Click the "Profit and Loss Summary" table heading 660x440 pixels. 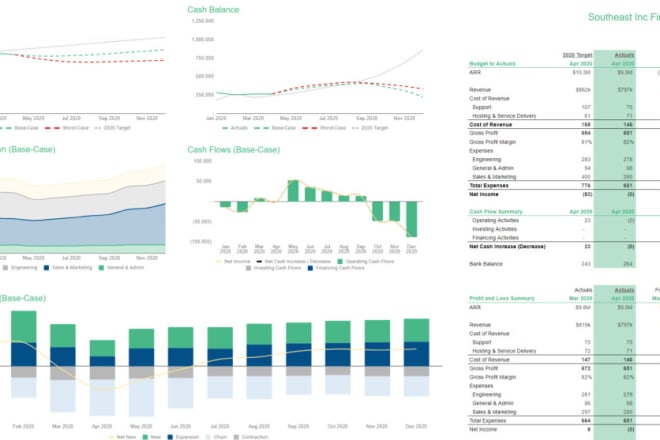(502, 299)
